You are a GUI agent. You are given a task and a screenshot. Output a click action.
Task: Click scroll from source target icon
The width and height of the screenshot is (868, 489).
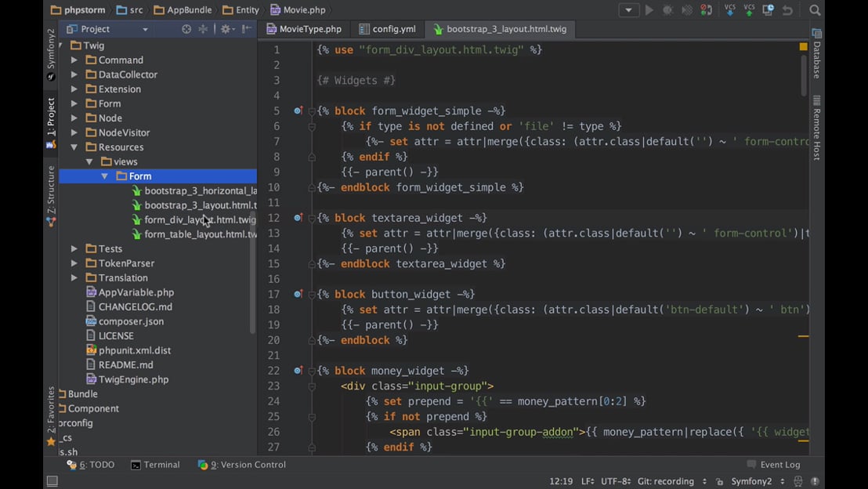pyautogui.click(x=186, y=29)
